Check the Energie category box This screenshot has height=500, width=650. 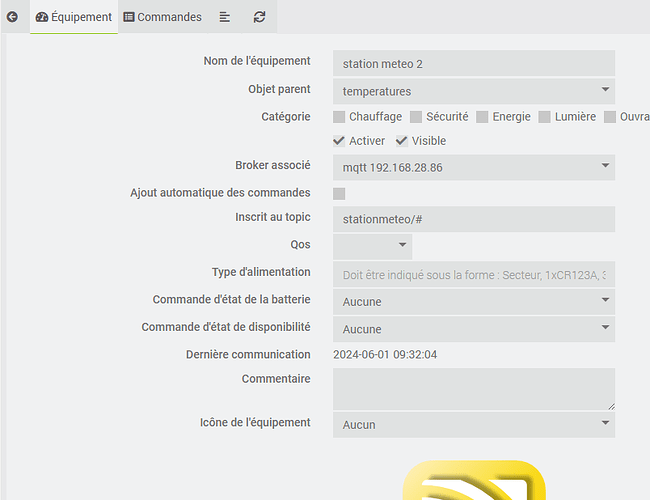tap(482, 117)
